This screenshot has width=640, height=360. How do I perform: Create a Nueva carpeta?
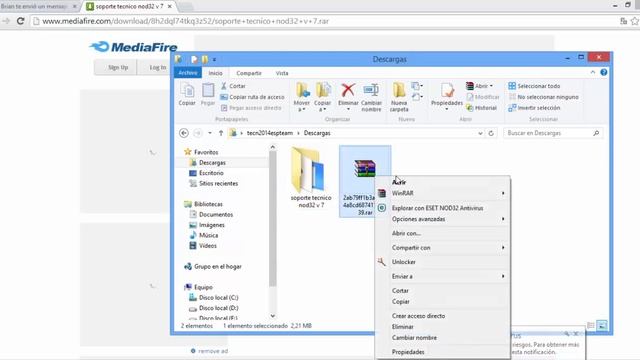click(399, 97)
